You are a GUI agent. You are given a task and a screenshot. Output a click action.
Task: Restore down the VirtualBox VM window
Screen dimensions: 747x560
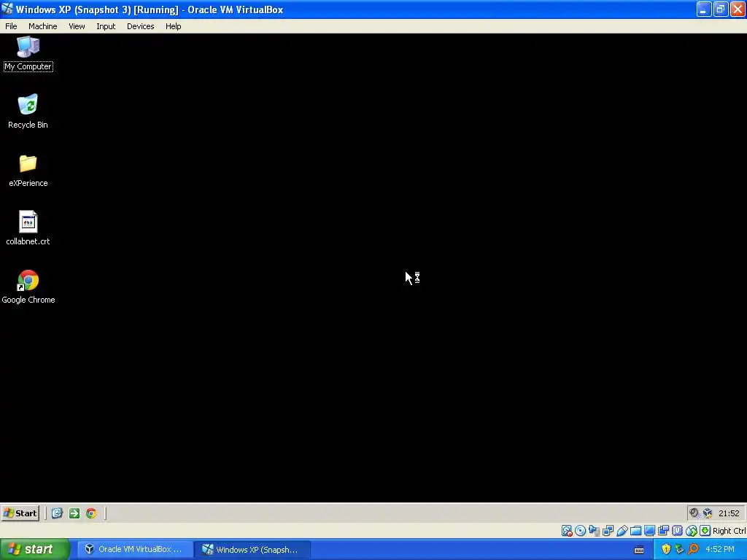pos(721,9)
